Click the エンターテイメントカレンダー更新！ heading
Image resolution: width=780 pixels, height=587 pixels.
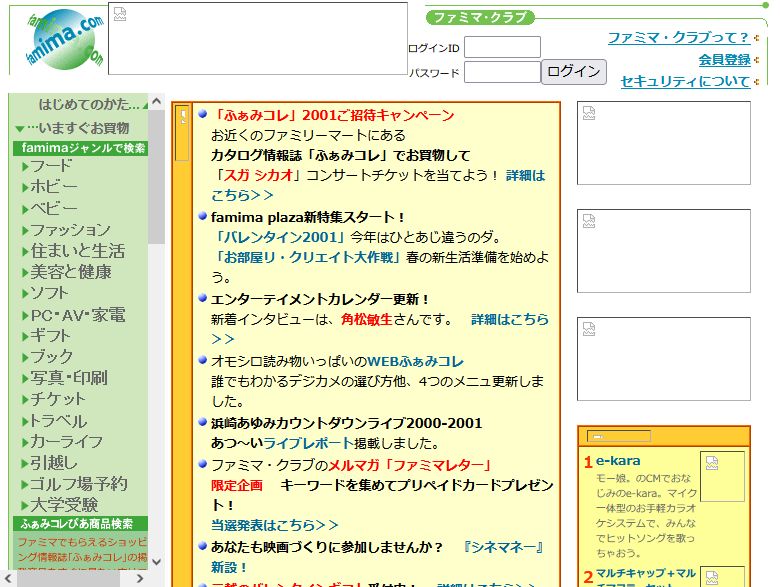click(x=320, y=299)
